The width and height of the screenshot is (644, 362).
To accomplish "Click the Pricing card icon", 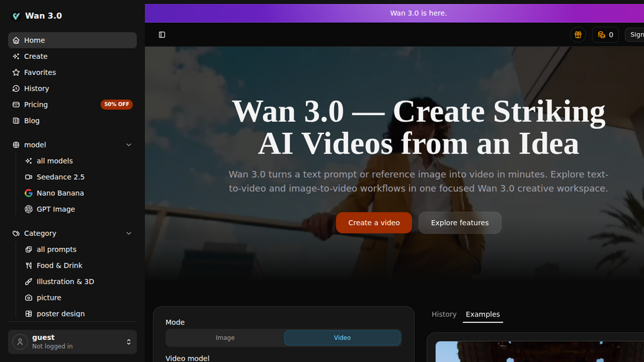I will tap(16, 105).
